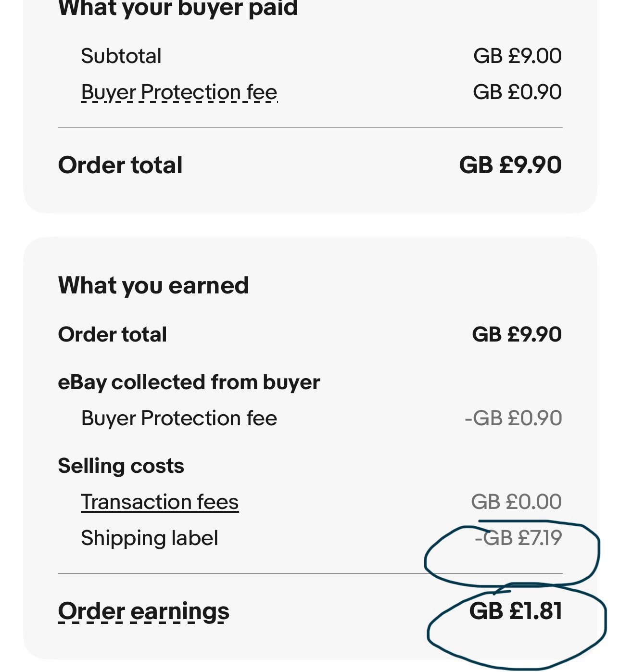
Task: Tap the large Order total label in buyer section
Action: pyautogui.click(x=120, y=165)
